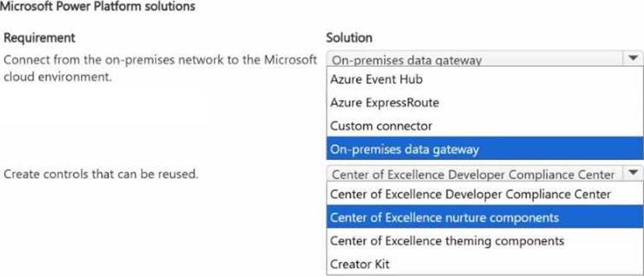Open the second Solution dropdown arrow

632,174
